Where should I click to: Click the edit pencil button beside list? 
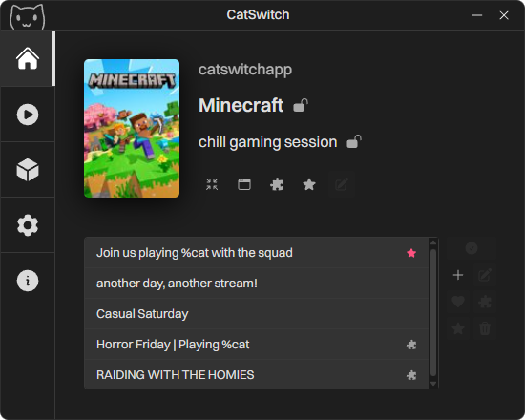click(485, 275)
